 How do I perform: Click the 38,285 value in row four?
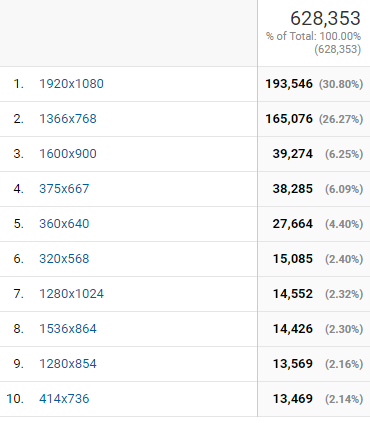click(x=293, y=189)
